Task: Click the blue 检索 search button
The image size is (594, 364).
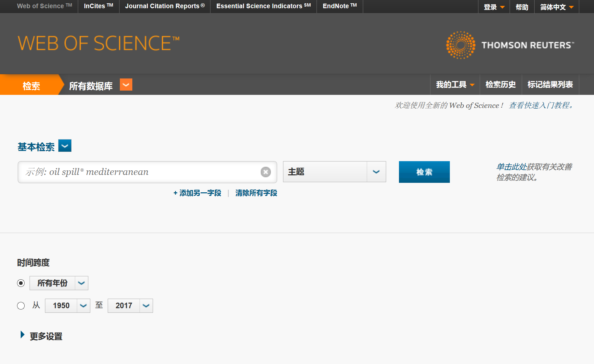Action: 424,172
